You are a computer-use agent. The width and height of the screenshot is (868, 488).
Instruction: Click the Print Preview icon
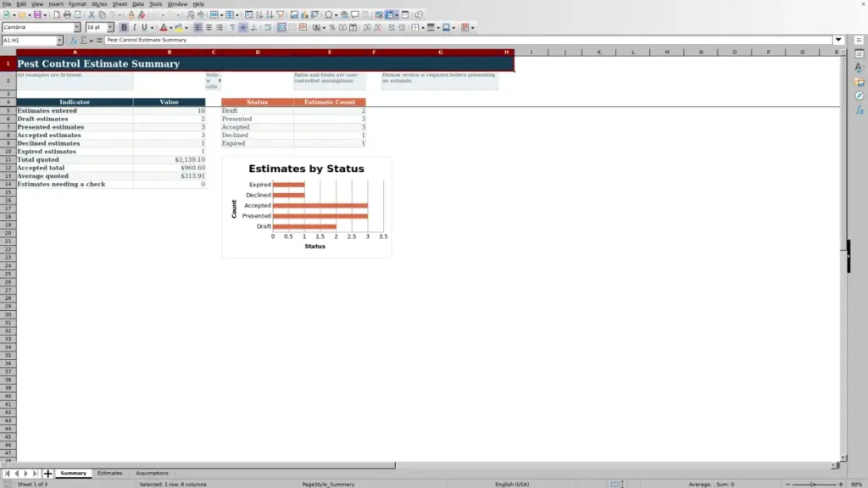click(77, 14)
